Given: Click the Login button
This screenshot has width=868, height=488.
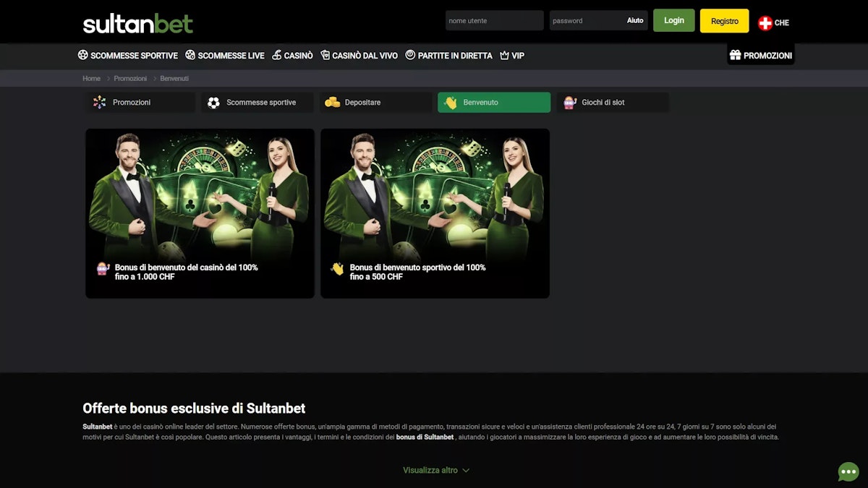Looking at the screenshot, I should click(x=674, y=20).
